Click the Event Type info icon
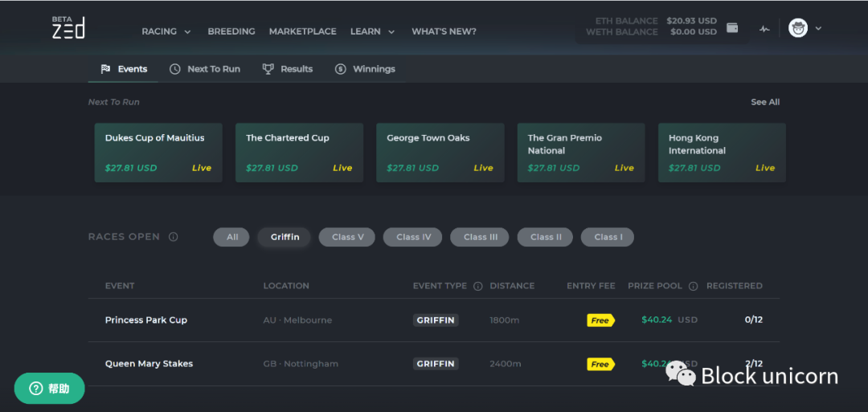Viewport: 868px width, 412px height. pyautogui.click(x=477, y=287)
